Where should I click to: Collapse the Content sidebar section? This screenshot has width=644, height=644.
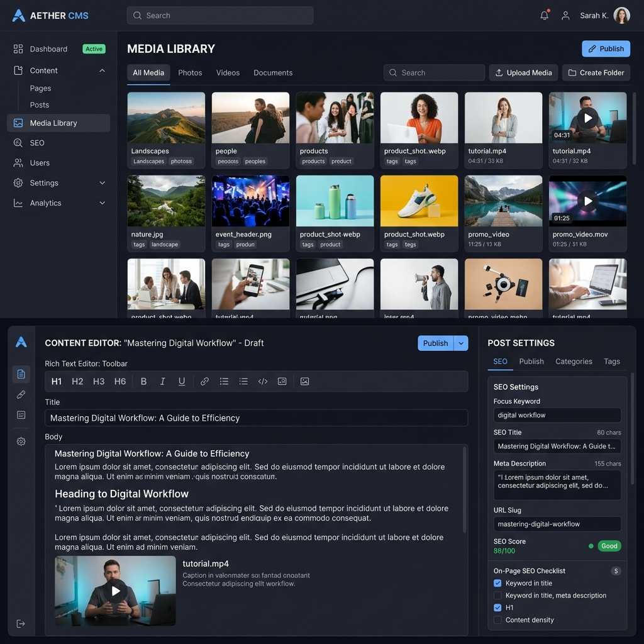[x=102, y=70]
